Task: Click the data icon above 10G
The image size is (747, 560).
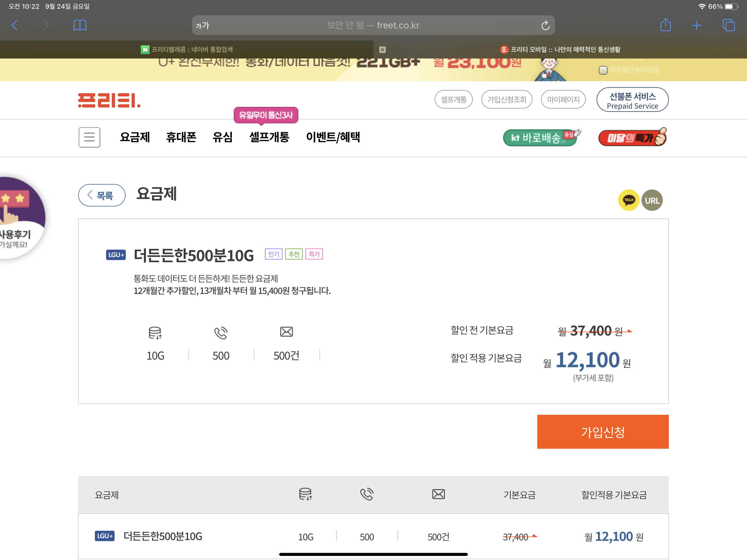Action: (155, 333)
